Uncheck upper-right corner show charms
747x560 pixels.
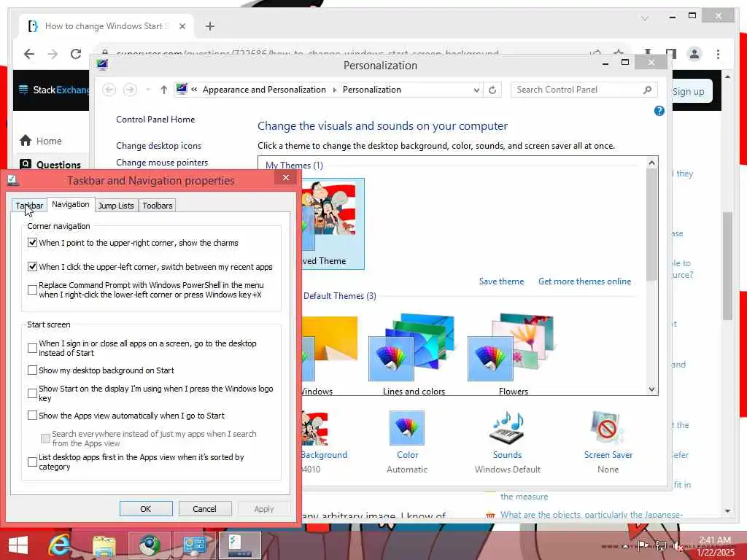[x=32, y=243]
